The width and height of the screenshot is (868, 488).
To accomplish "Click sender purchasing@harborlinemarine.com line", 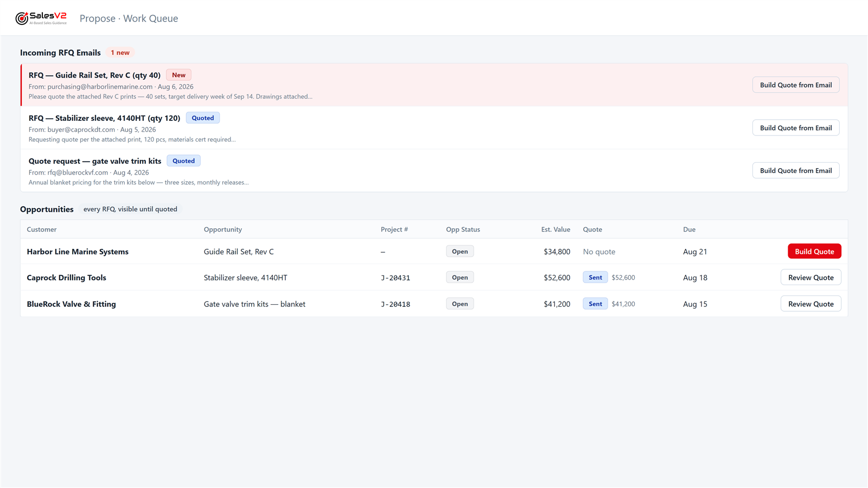I will [x=111, y=87].
